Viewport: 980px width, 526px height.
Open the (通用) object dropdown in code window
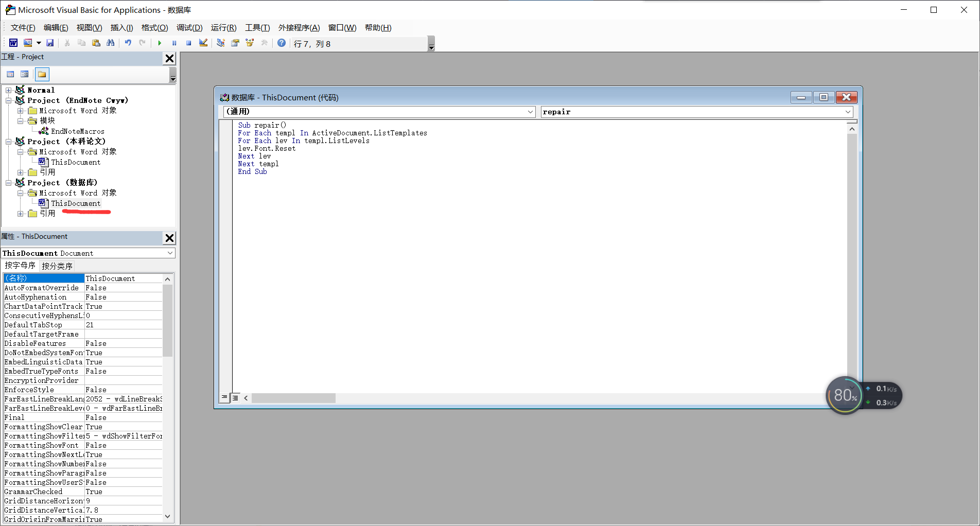coord(530,112)
